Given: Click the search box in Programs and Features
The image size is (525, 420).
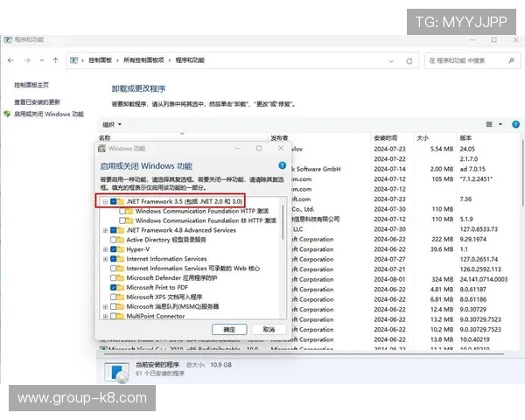Looking at the screenshot, I should click(x=472, y=60).
